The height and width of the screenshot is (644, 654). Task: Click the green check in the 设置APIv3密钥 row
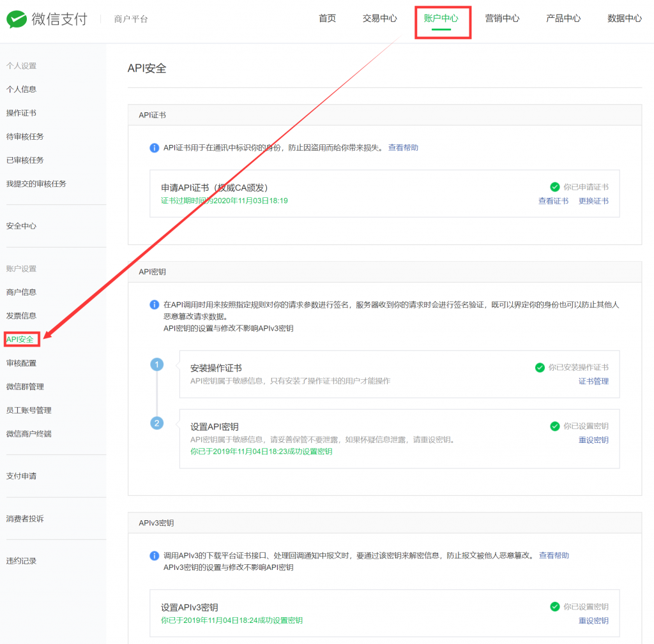click(555, 606)
